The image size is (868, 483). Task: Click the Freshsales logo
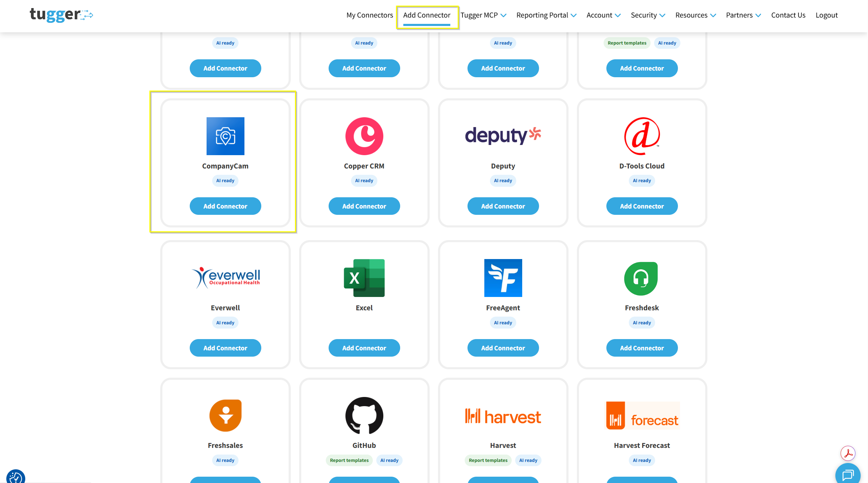pos(226,416)
